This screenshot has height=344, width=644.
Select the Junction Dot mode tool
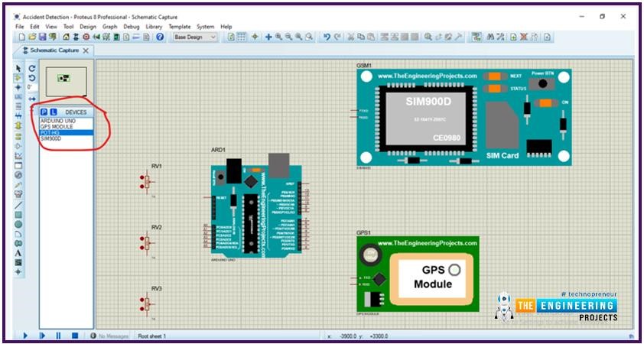coord(18,87)
